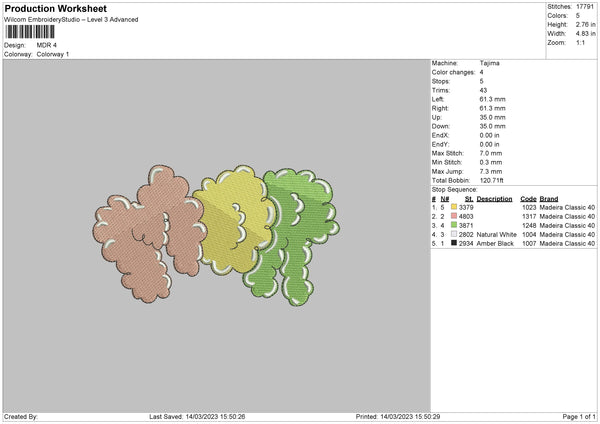Click the Natural White 2802 color swatch

454,234
